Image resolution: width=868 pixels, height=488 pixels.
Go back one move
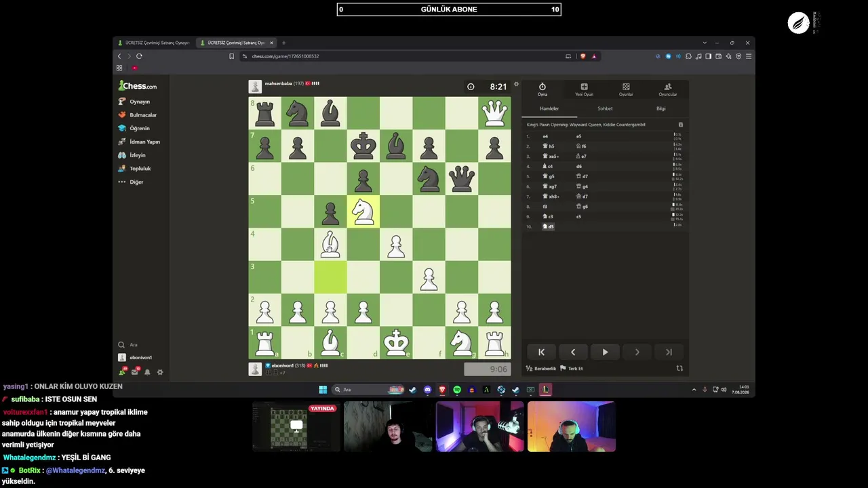tap(573, 352)
